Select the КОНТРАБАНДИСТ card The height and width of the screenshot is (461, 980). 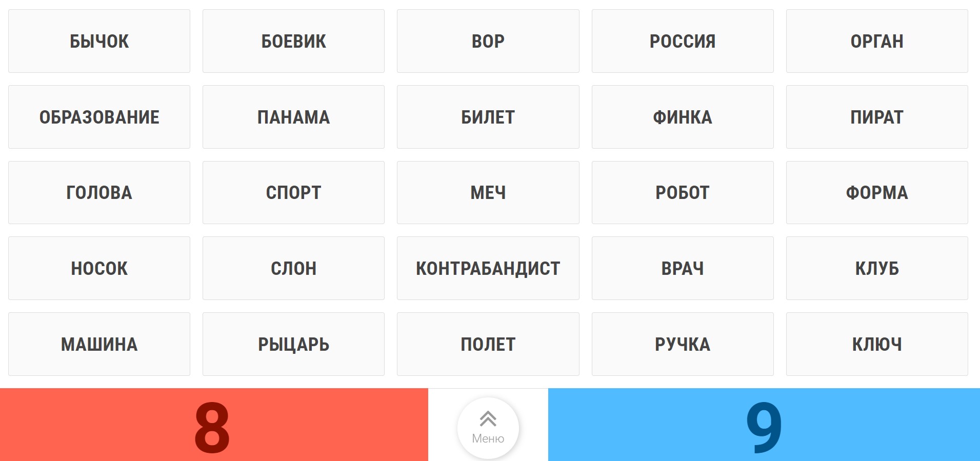point(488,268)
